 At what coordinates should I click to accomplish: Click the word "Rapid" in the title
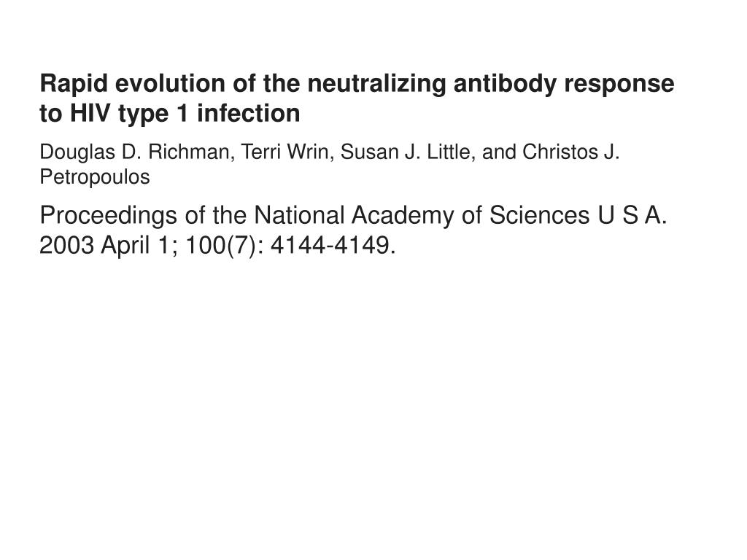(x=74, y=85)
